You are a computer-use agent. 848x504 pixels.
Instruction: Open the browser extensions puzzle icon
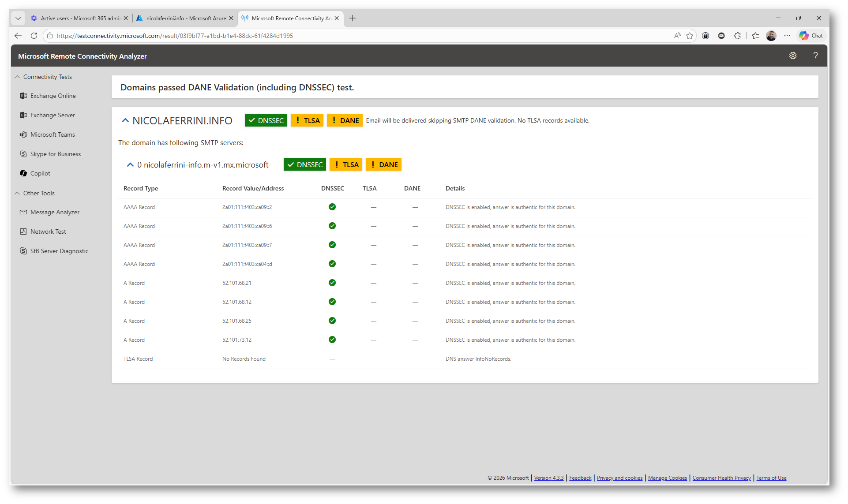pyautogui.click(x=737, y=36)
